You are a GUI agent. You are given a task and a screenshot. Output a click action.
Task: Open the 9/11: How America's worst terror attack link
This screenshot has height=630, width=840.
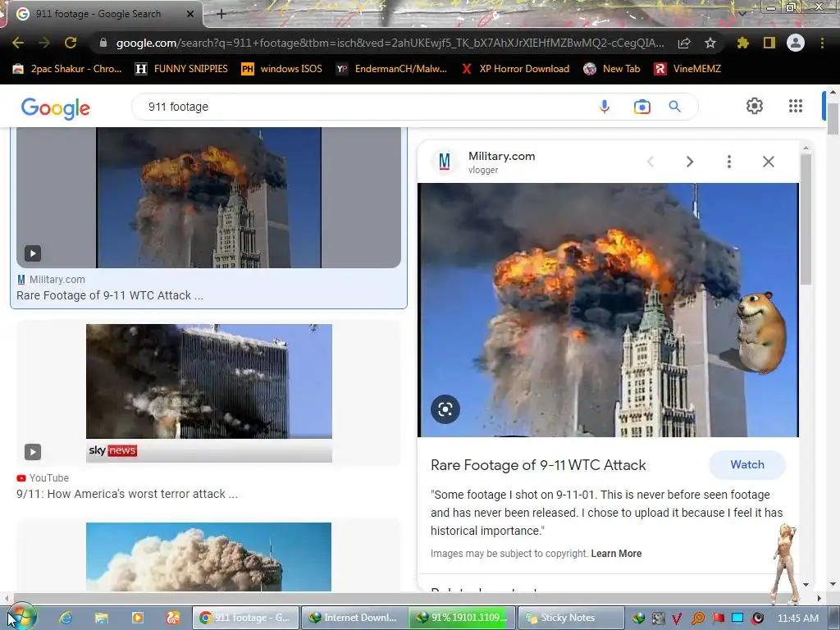click(127, 494)
